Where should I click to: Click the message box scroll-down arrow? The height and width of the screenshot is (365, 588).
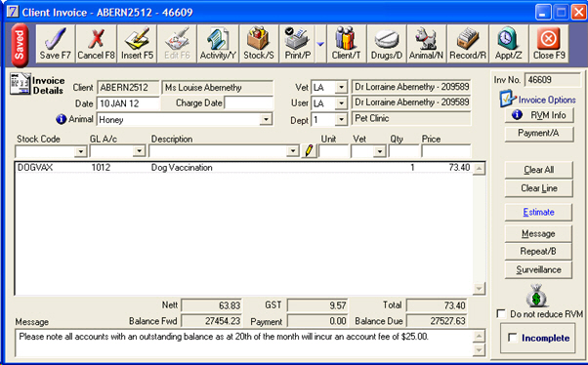[479, 350]
